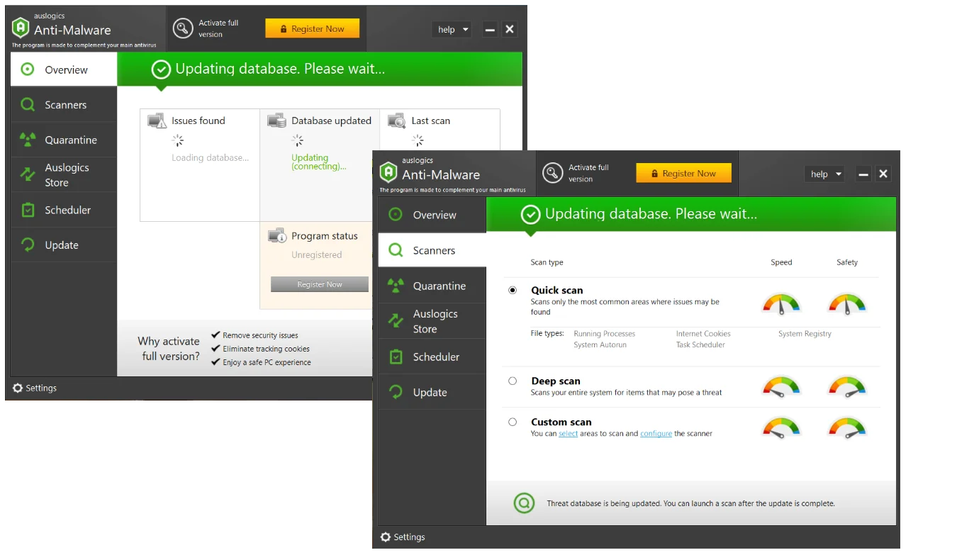Click Update refresh icon in front window
957x560 pixels.
point(396,392)
